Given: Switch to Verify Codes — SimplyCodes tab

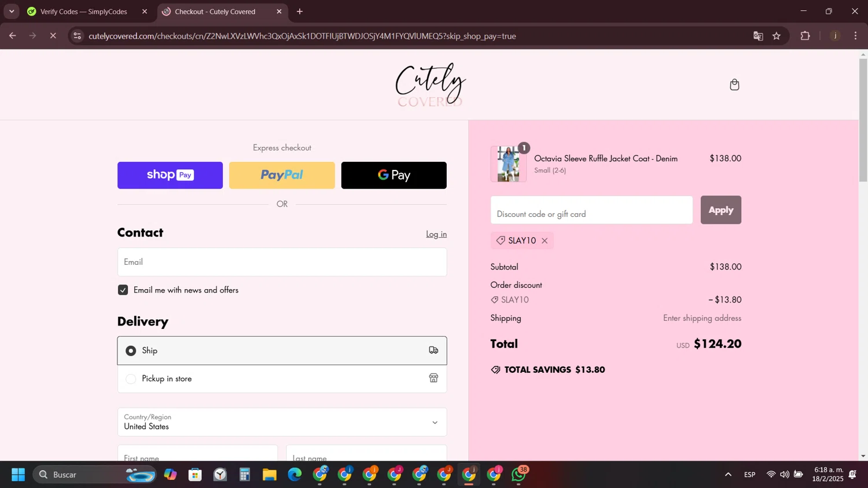Looking at the screenshot, I should [84, 12].
